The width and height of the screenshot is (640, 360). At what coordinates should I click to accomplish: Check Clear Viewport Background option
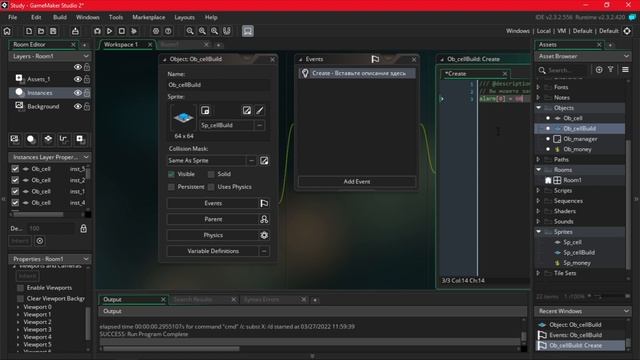(20, 298)
